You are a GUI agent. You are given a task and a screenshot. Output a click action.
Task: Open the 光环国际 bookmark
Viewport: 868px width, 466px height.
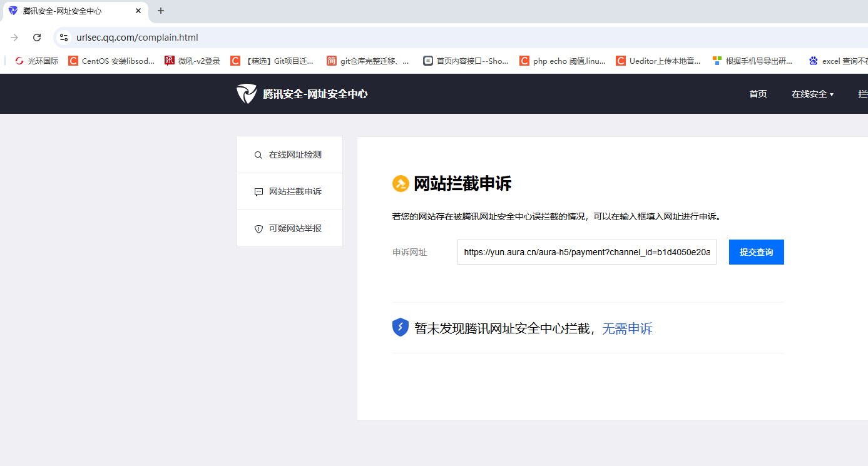tap(36, 61)
